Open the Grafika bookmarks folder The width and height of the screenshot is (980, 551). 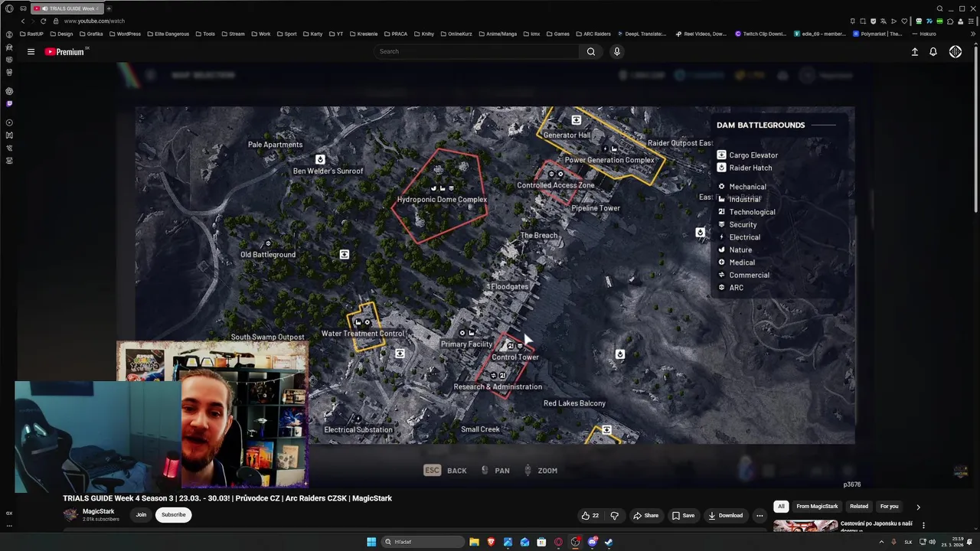[x=91, y=34]
